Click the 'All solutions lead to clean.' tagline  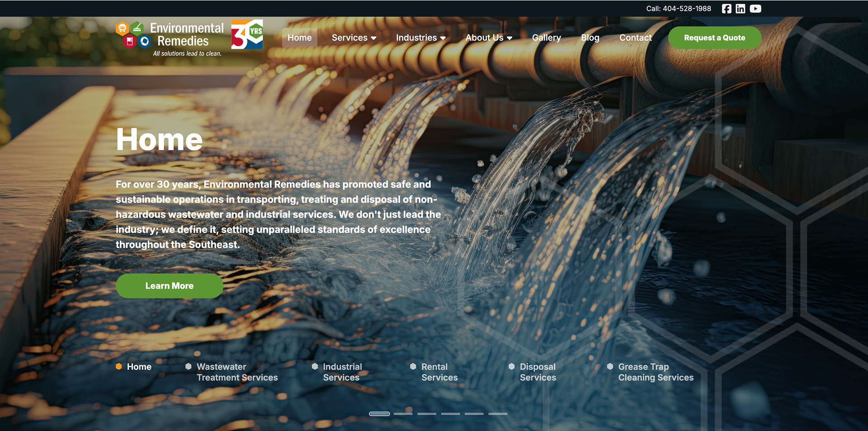coord(187,53)
